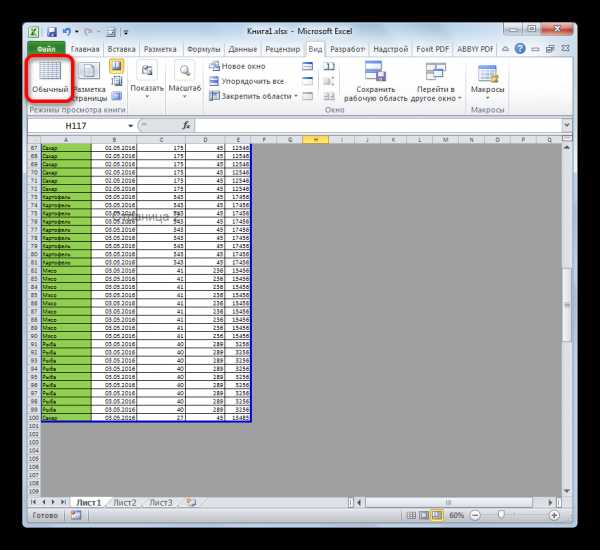Switch to Обычный (Normal) view mode
This screenshot has width=600, height=550.
(50, 79)
